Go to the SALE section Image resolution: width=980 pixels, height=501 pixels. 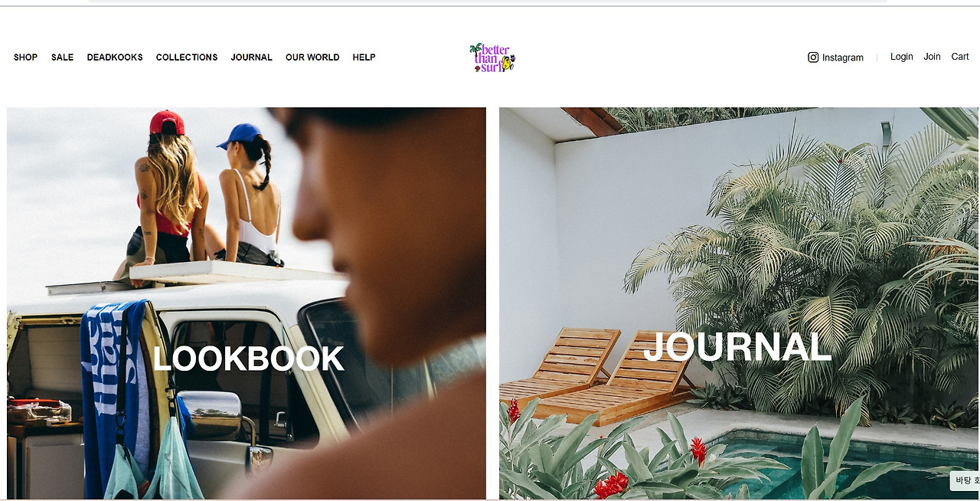tap(62, 57)
